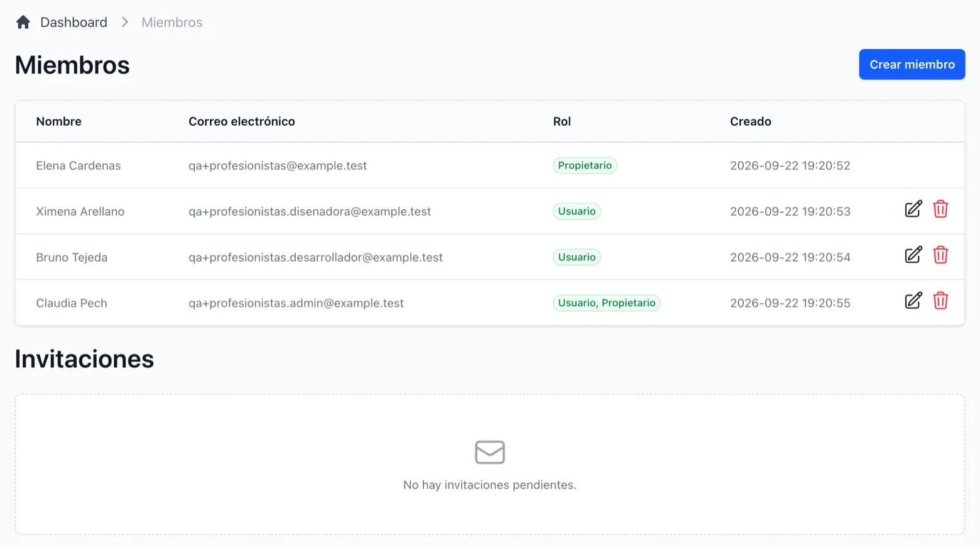Click the Rol column header
Viewport: 980px width, 547px height.
(562, 121)
